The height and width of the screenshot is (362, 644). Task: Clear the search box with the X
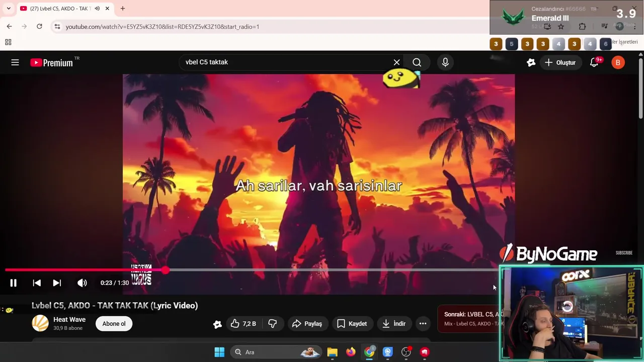click(396, 62)
